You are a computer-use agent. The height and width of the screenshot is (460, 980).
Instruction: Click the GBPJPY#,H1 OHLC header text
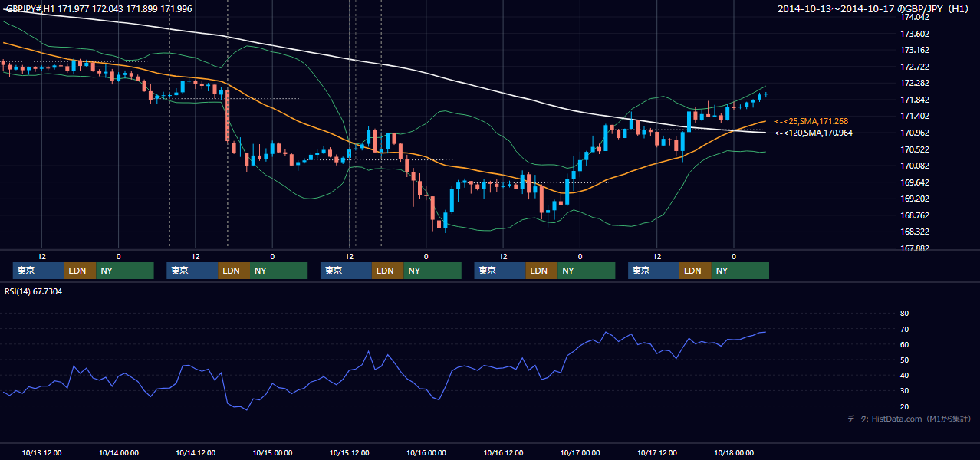click(x=99, y=9)
